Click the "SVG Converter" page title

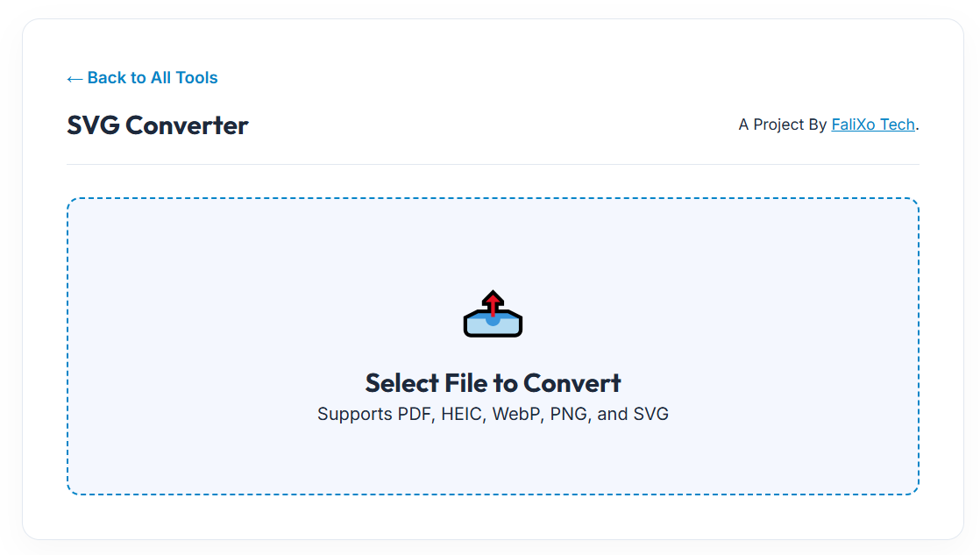tap(158, 125)
